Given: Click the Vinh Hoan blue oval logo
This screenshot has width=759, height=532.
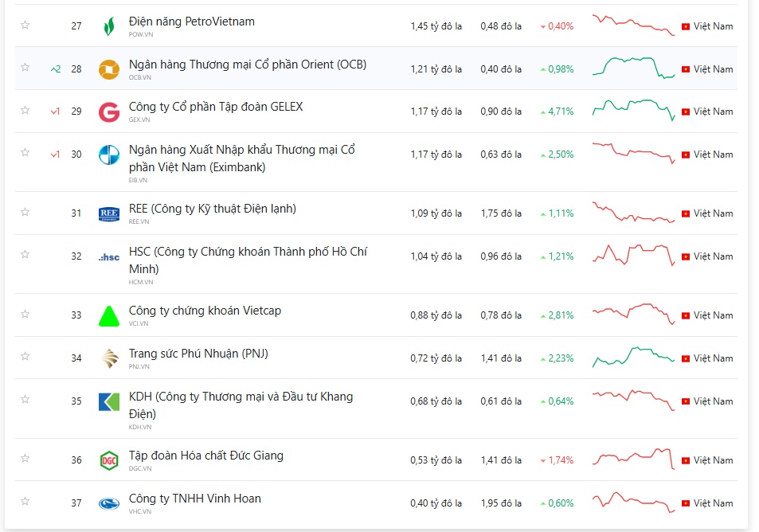Looking at the screenshot, I should pos(109,504).
